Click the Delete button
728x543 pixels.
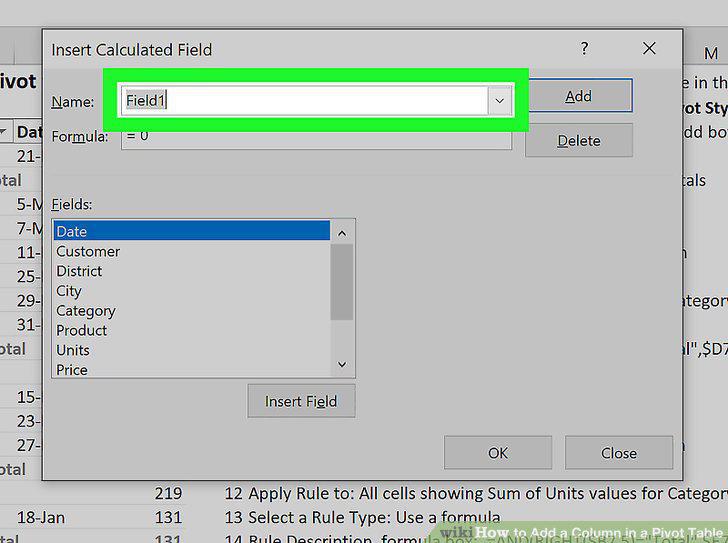coord(578,141)
